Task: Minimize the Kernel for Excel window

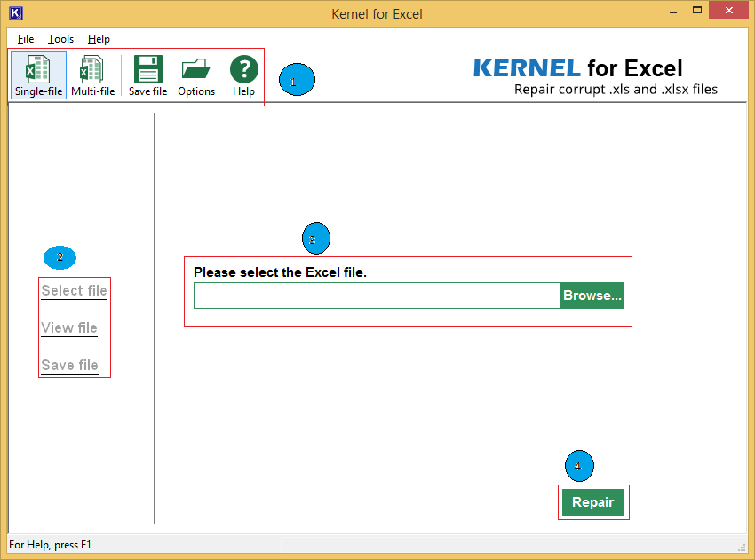Action: 673,11
